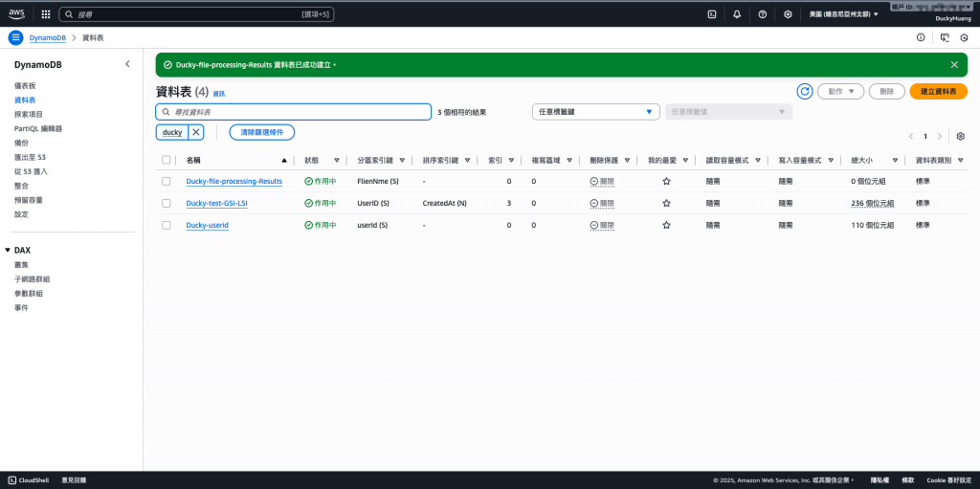This screenshot has height=489, width=980.
Task: Click the 建立資料表 button
Action: point(938,91)
